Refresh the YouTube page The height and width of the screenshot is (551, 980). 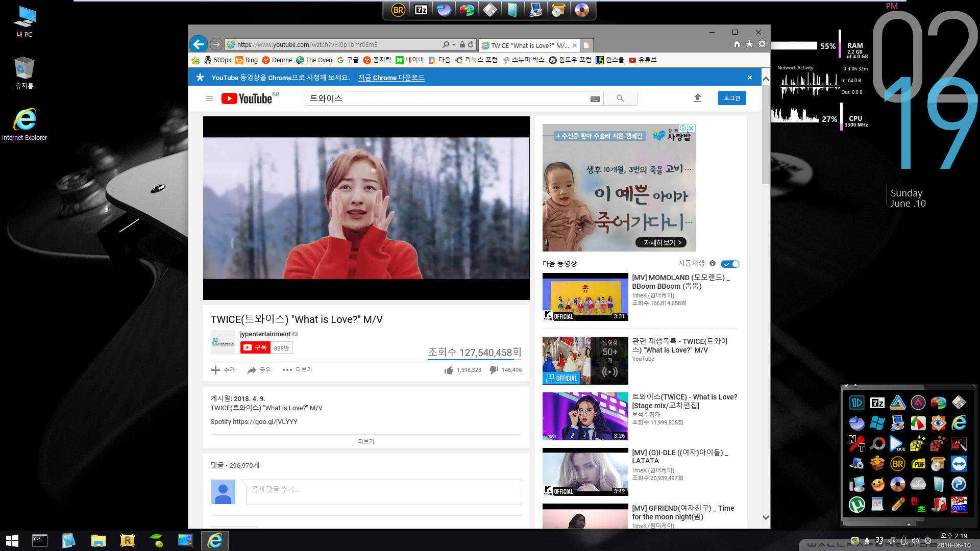[471, 45]
